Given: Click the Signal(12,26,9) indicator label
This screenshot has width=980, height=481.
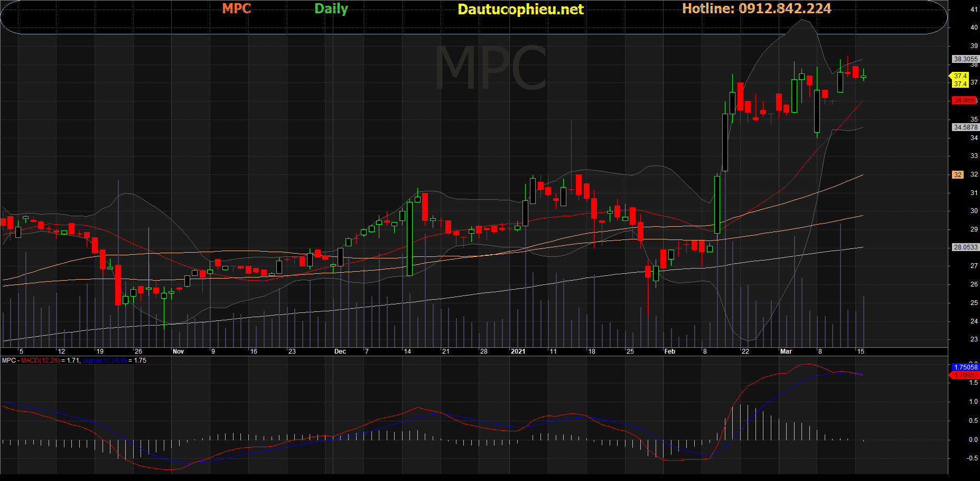Looking at the screenshot, I should (x=105, y=360).
